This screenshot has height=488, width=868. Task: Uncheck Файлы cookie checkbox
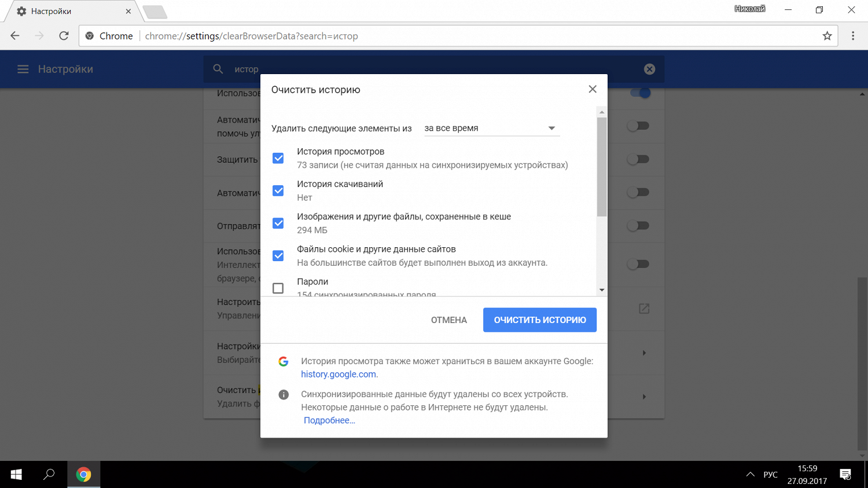[278, 255]
